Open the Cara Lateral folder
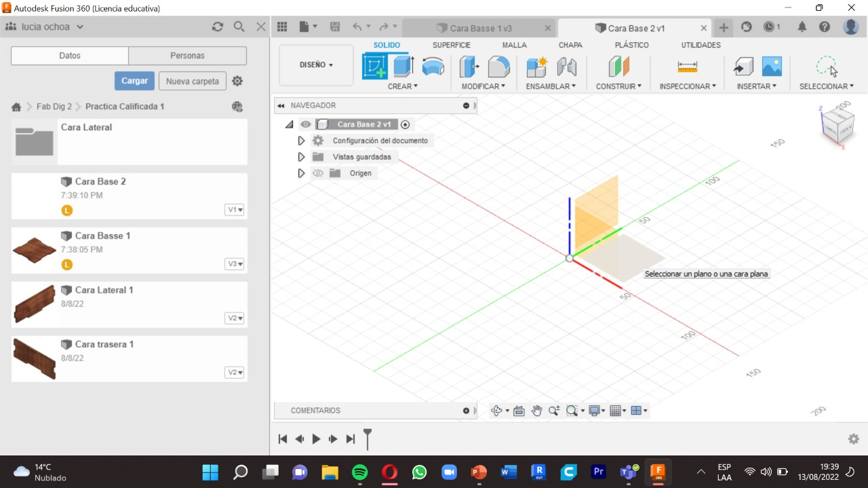 130,142
